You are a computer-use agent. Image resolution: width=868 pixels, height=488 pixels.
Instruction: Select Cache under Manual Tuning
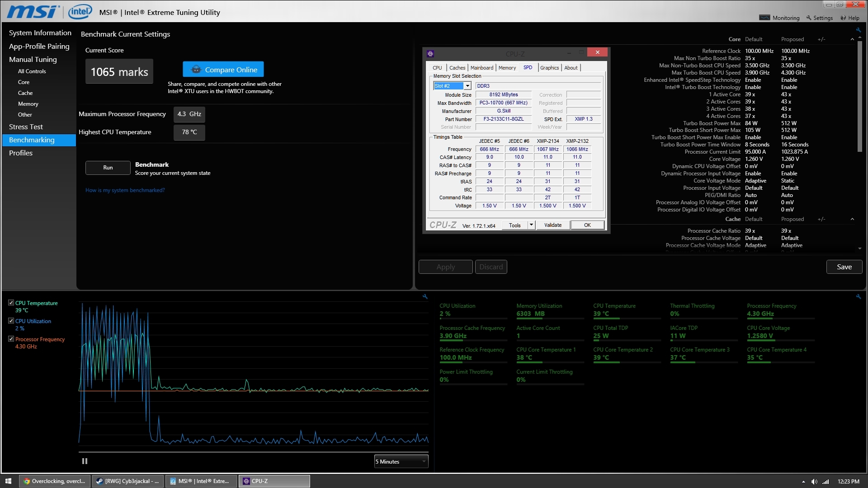[x=25, y=93]
